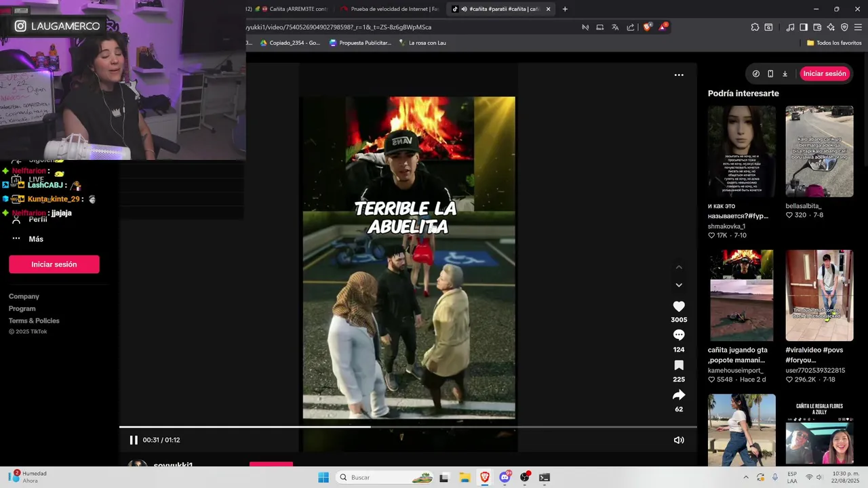Close the active TikTok tab
The height and width of the screenshot is (488, 868).
click(x=548, y=9)
